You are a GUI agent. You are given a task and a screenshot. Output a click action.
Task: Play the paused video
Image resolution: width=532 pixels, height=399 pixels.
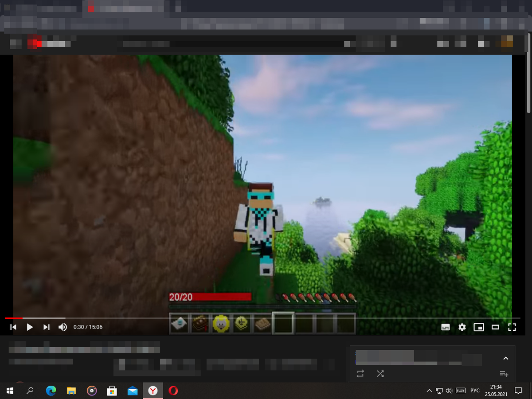point(30,327)
